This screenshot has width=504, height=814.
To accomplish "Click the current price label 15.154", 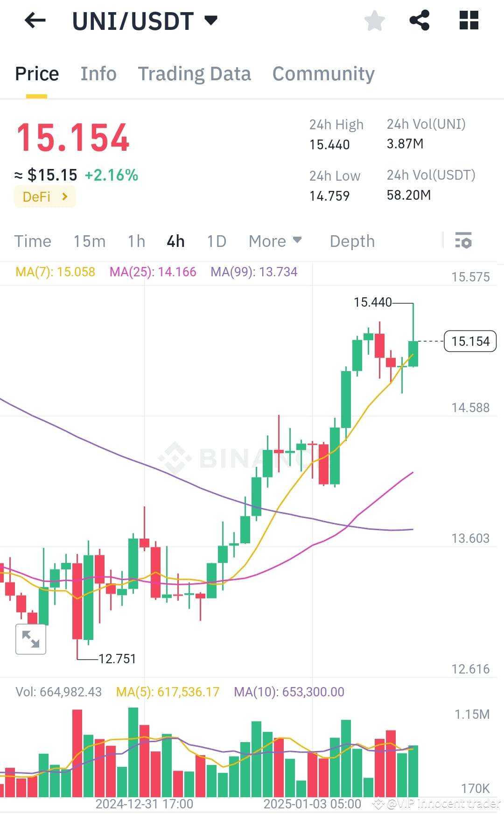I will tap(470, 341).
